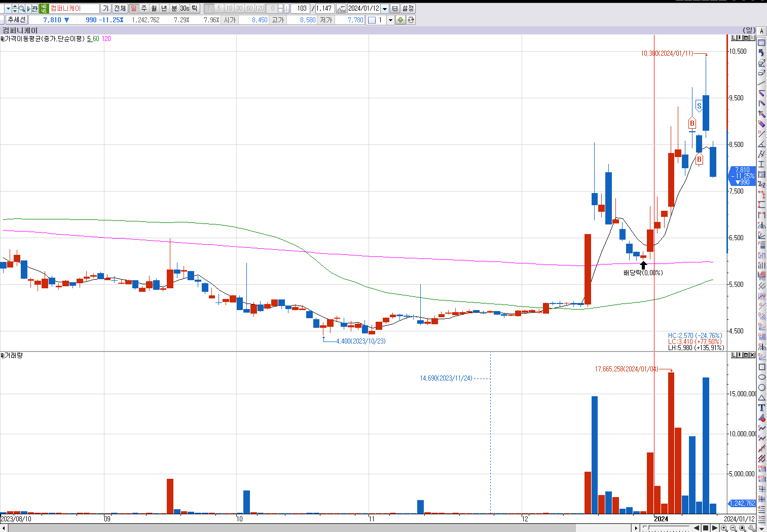Screen dimensions: 767x532
Task: Select the 5 interval button
Action: [219, 9]
